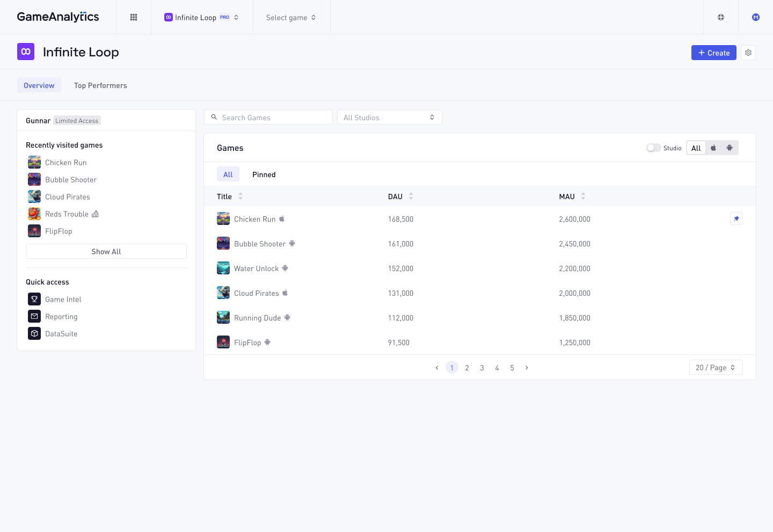Open the user avatar menu
The width and height of the screenshot is (773, 532).
click(x=756, y=17)
